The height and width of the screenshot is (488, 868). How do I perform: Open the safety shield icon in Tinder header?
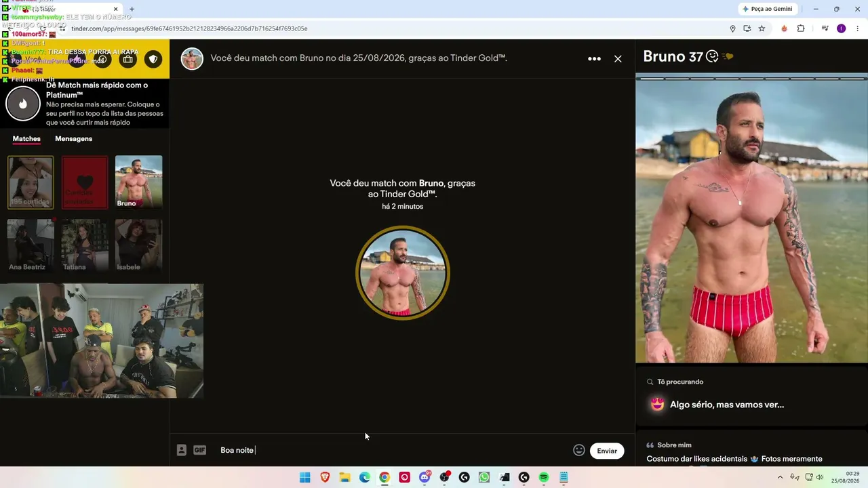pyautogui.click(x=154, y=60)
